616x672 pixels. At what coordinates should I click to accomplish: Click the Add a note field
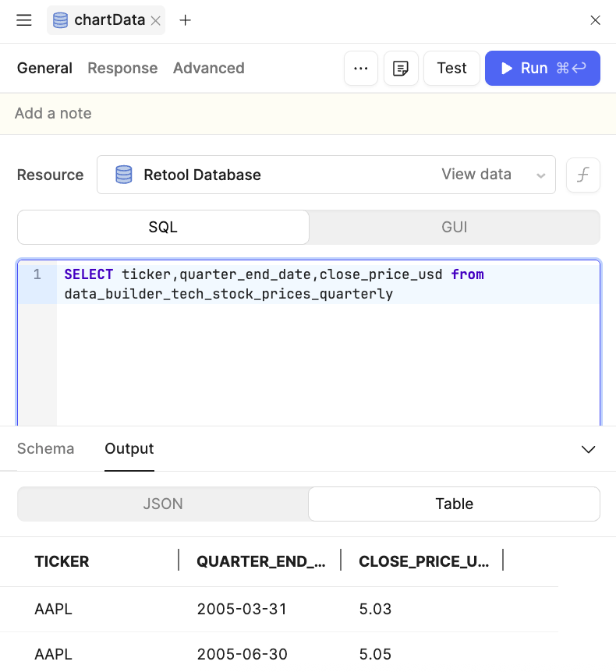308,114
